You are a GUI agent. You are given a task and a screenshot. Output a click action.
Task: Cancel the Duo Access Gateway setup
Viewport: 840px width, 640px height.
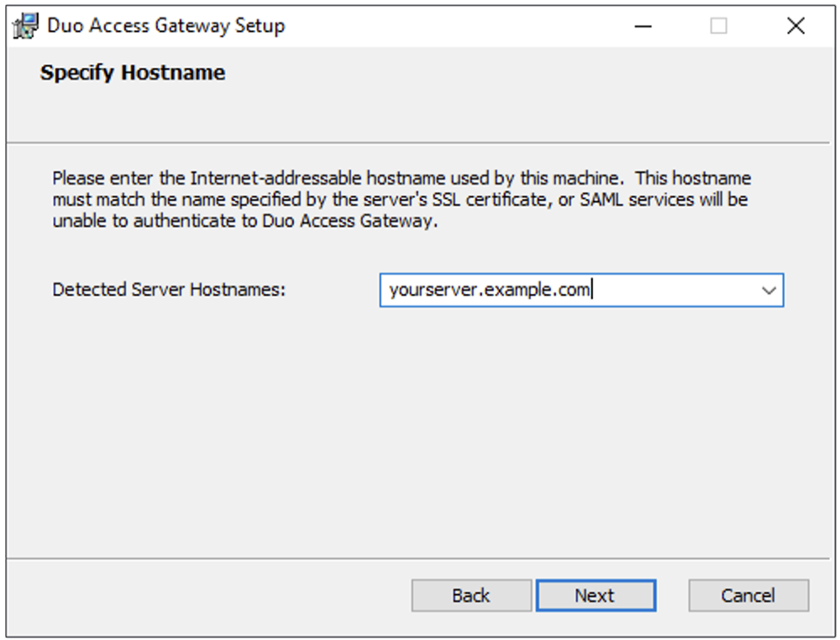click(748, 595)
